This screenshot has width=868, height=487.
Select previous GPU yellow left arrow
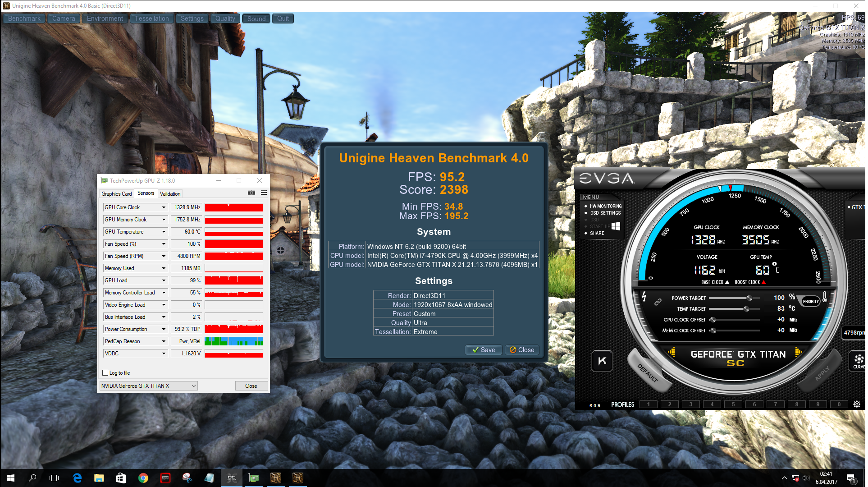672,352
